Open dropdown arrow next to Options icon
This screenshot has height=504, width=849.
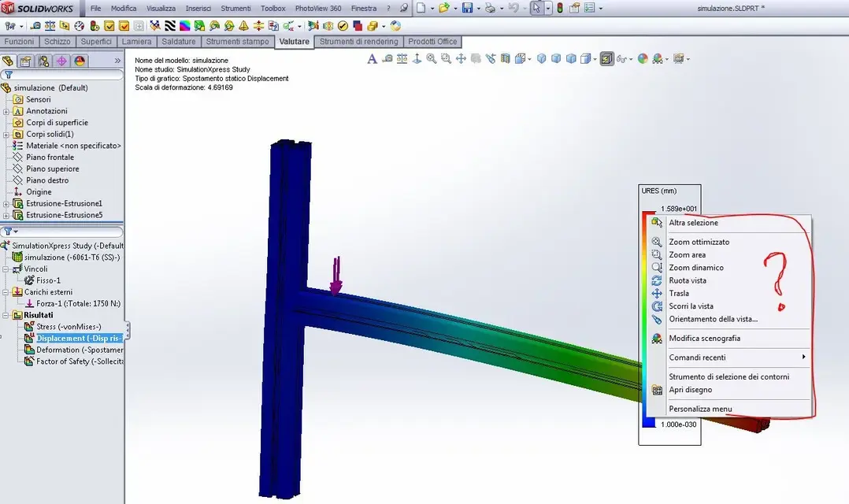[x=600, y=9]
